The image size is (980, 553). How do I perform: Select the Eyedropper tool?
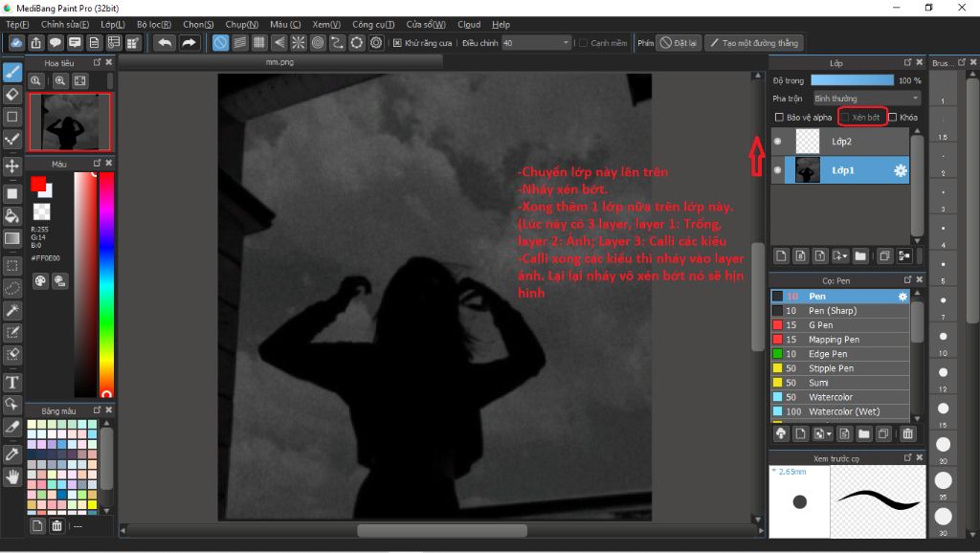[x=12, y=453]
